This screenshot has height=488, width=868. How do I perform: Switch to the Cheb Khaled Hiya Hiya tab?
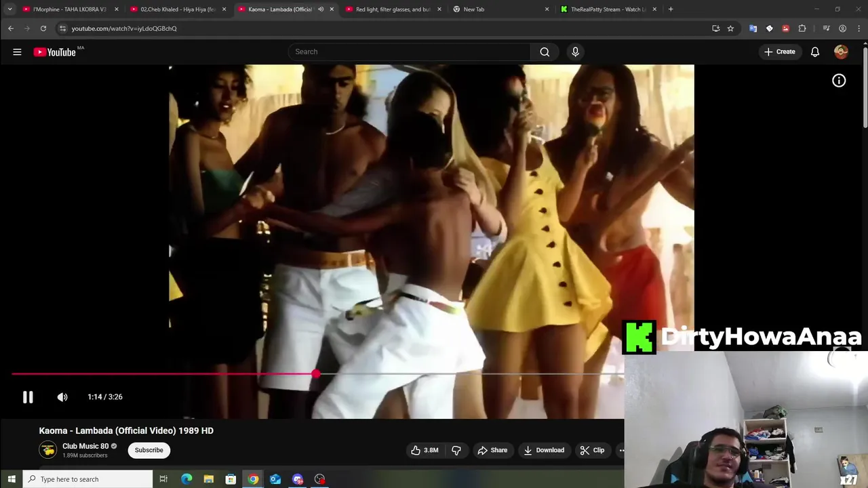click(x=178, y=9)
